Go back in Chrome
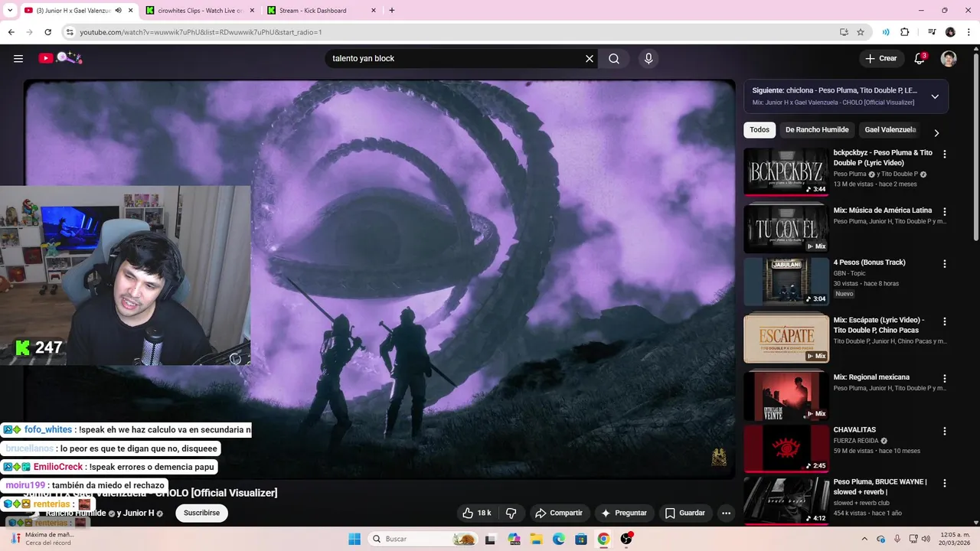The width and height of the screenshot is (980, 551). point(11,32)
